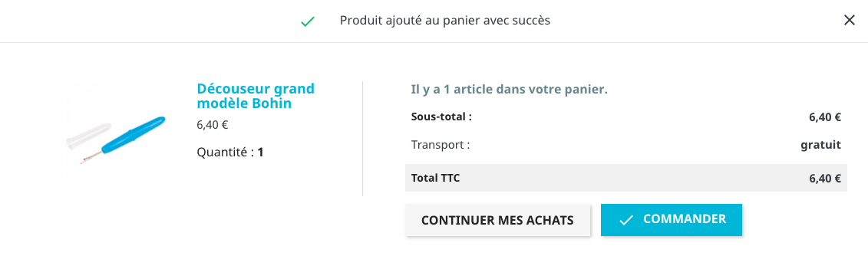Screen dimensions: 868x279
Task: Click the grey Total TTC row background
Action: 626,178
